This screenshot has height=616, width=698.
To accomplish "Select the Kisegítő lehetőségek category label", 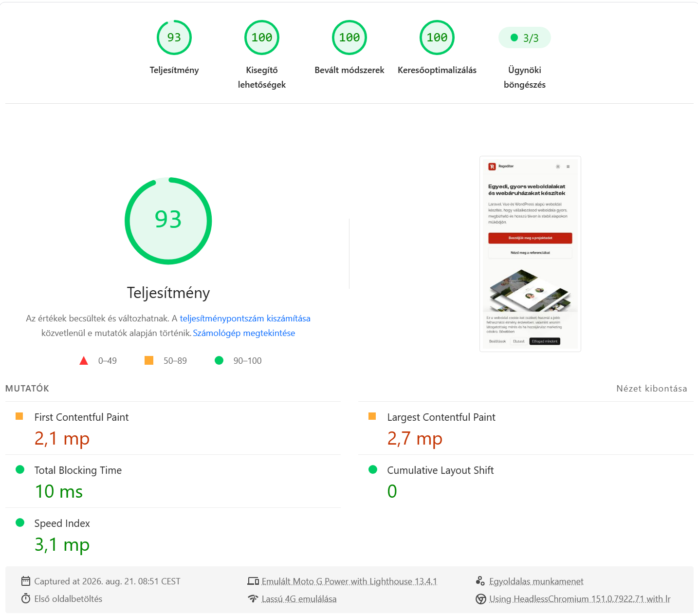I will point(262,77).
